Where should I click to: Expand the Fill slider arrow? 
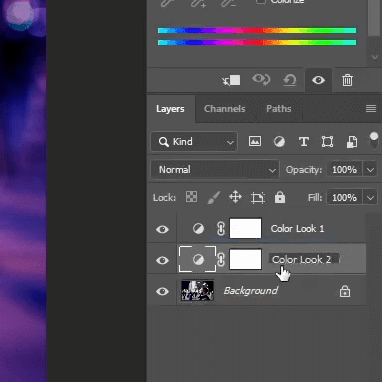point(370,198)
